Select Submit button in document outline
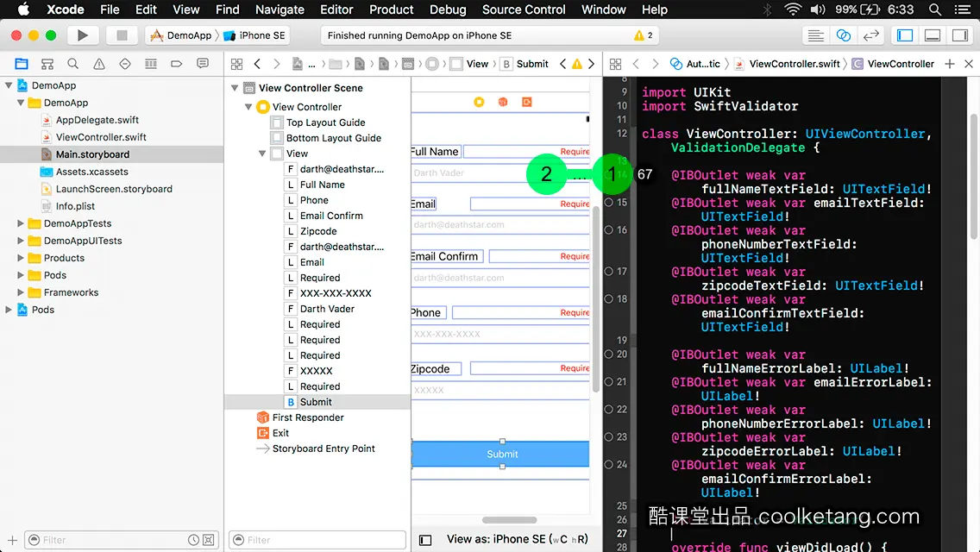The width and height of the screenshot is (980, 552). click(x=316, y=402)
